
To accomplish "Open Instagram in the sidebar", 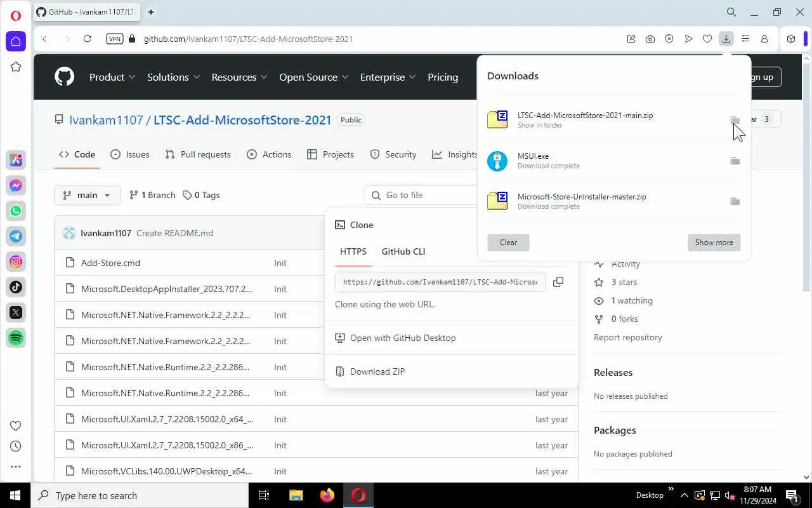I will (x=16, y=262).
